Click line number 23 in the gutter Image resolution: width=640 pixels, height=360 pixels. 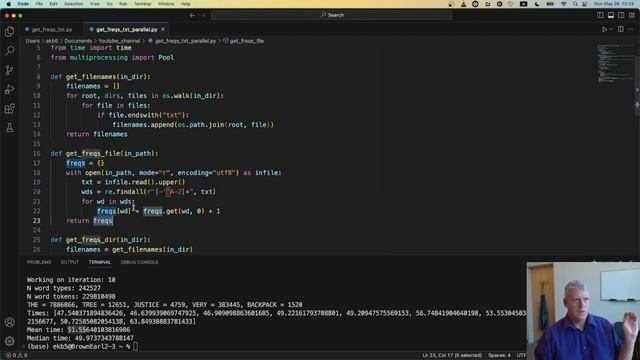[36, 220]
